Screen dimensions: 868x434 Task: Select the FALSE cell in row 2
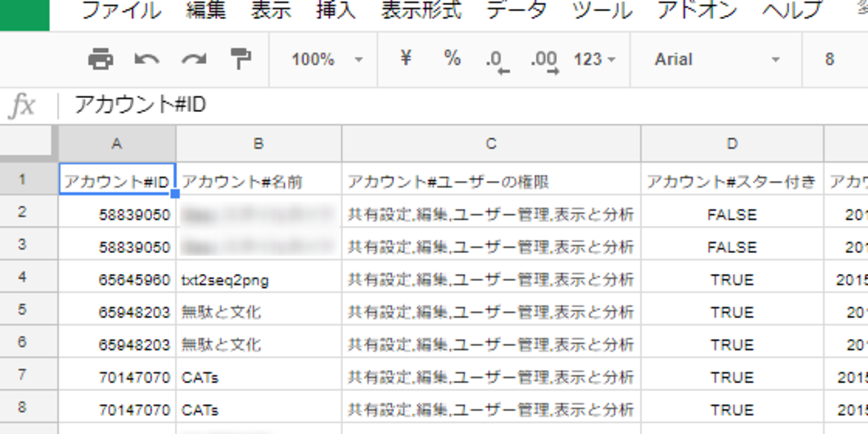click(x=732, y=212)
